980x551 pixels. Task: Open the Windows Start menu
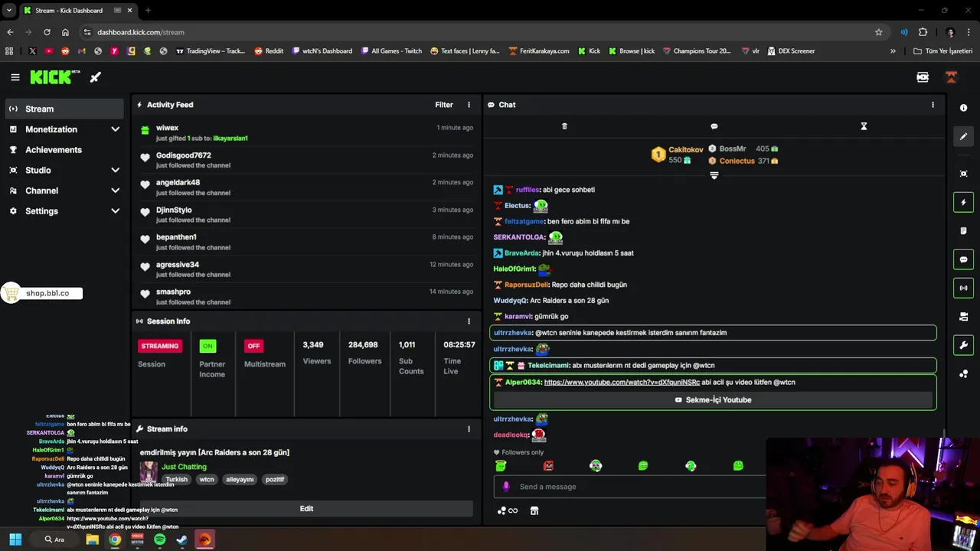(x=15, y=540)
